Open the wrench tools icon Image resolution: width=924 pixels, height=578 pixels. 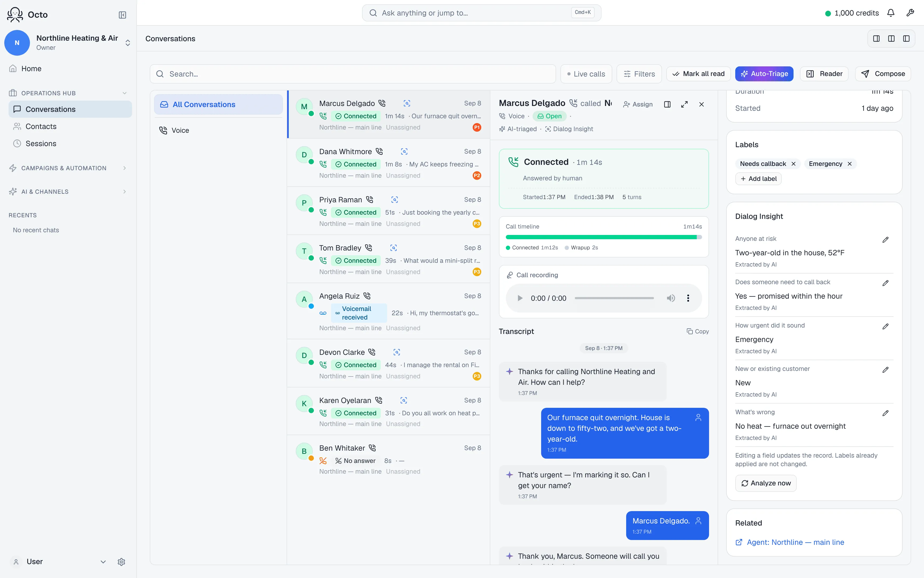[910, 13]
